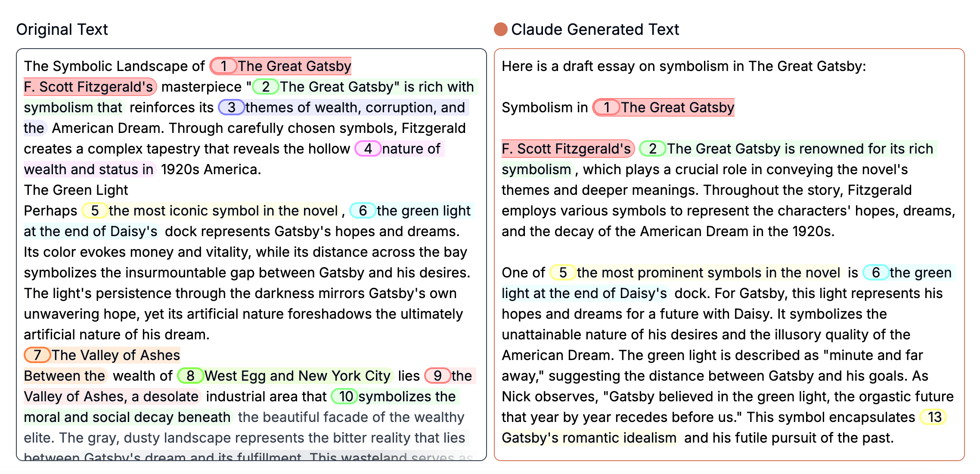Image resolution: width=980 pixels, height=474 pixels.
Task: Click highlighted F. Scott Fitzgerald's in Original Text
Action: [89, 86]
